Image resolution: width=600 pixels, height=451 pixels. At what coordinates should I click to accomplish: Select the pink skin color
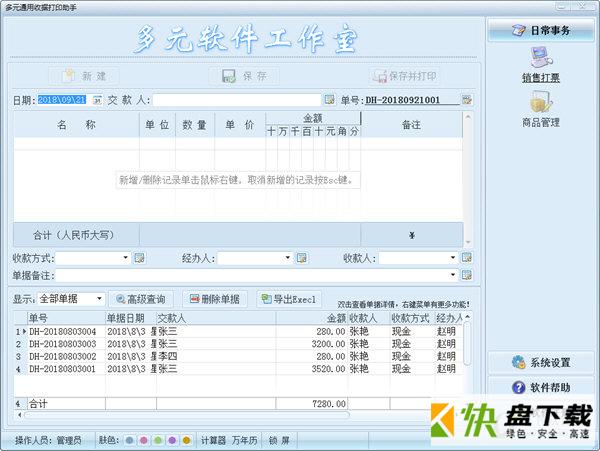point(143,440)
